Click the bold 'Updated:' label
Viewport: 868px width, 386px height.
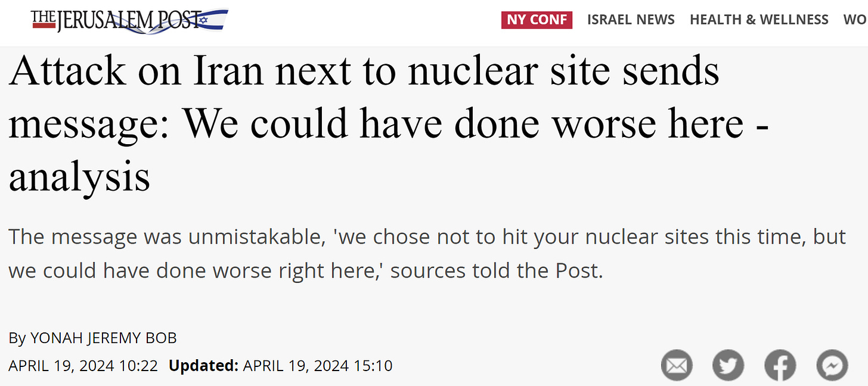203,365
